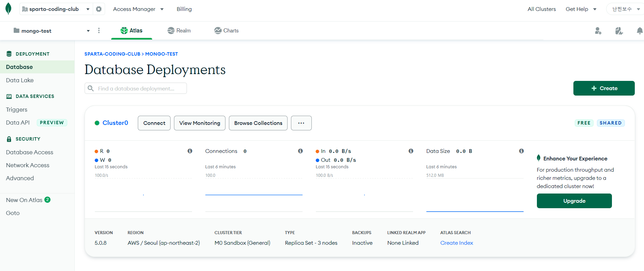Click the New On Atlas notification badge
The width and height of the screenshot is (644, 271).
[x=47, y=200]
